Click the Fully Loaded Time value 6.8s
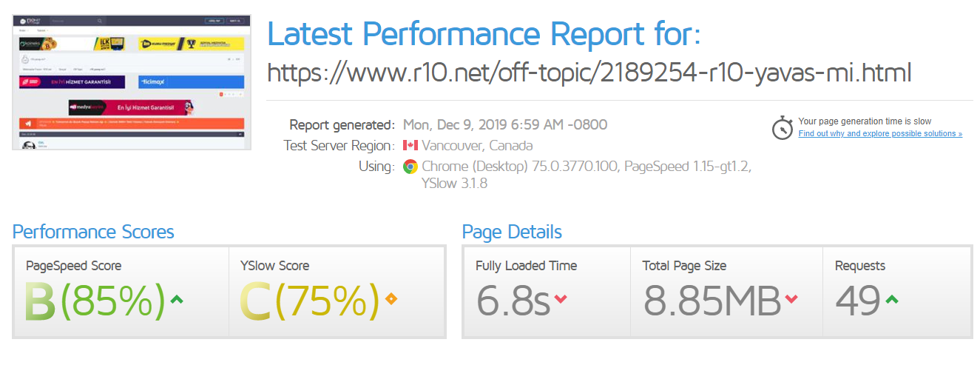Image resolution: width=980 pixels, height=365 pixels. coord(513,301)
